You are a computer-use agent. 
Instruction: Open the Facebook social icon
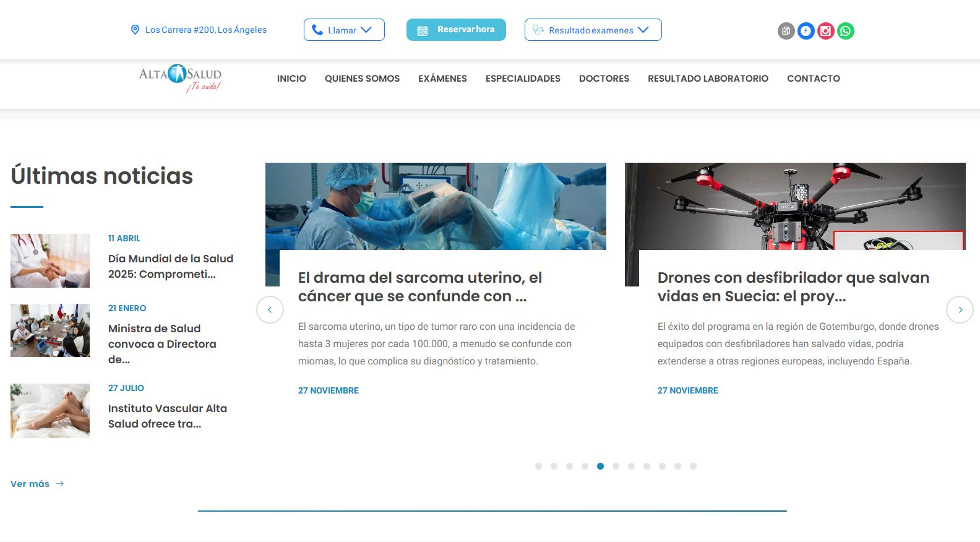(806, 31)
